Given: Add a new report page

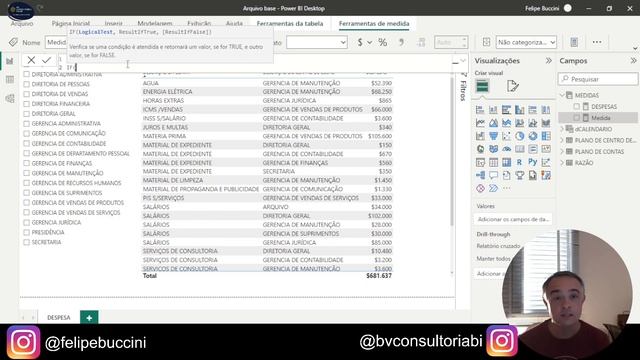Looking at the screenshot, I should click(x=89, y=318).
